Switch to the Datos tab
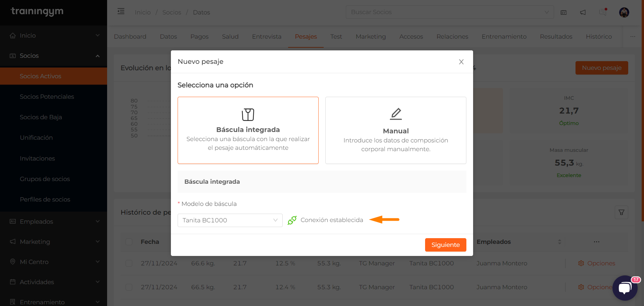The width and height of the screenshot is (644, 306). tap(168, 37)
